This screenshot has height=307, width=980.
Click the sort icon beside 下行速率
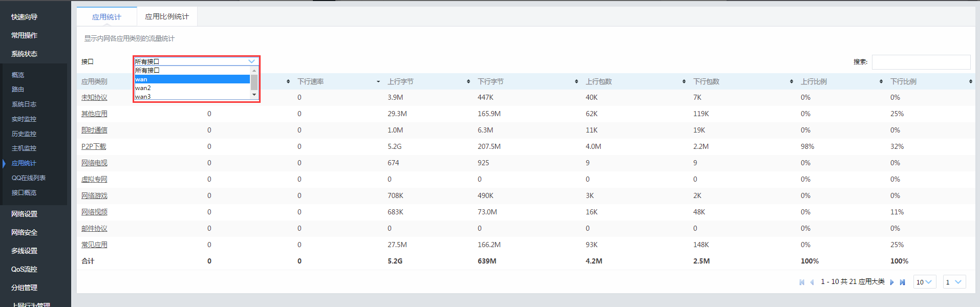click(378, 82)
